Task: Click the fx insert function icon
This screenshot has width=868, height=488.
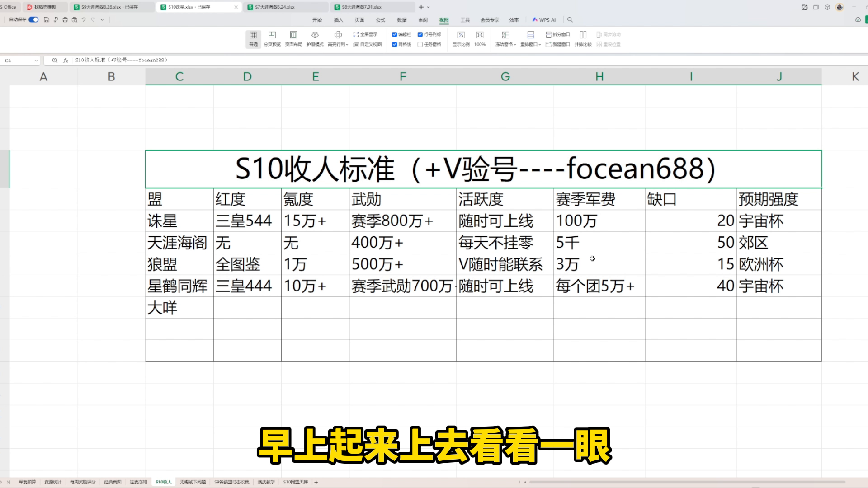Action: [x=66, y=60]
